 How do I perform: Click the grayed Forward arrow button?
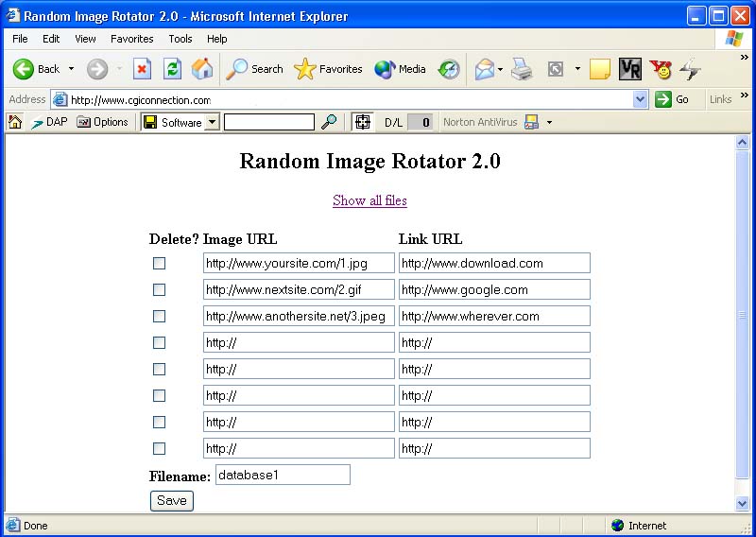pos(97,69)
